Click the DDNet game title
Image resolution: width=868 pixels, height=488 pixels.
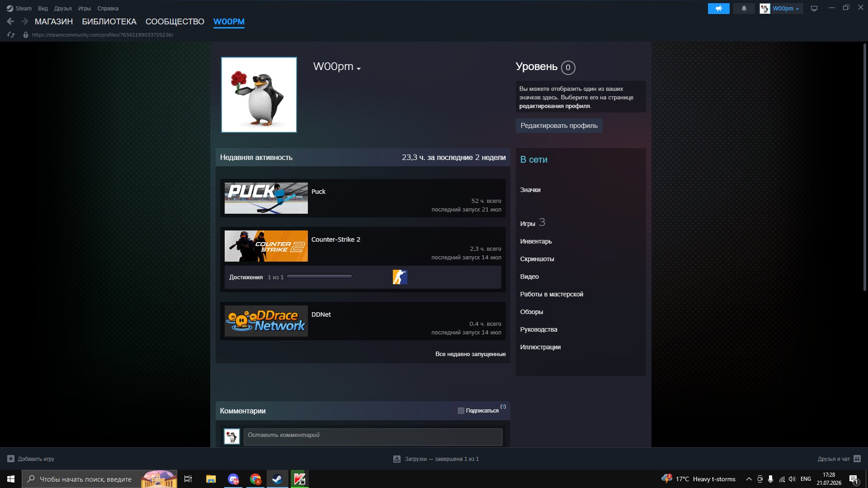point(321,314)
